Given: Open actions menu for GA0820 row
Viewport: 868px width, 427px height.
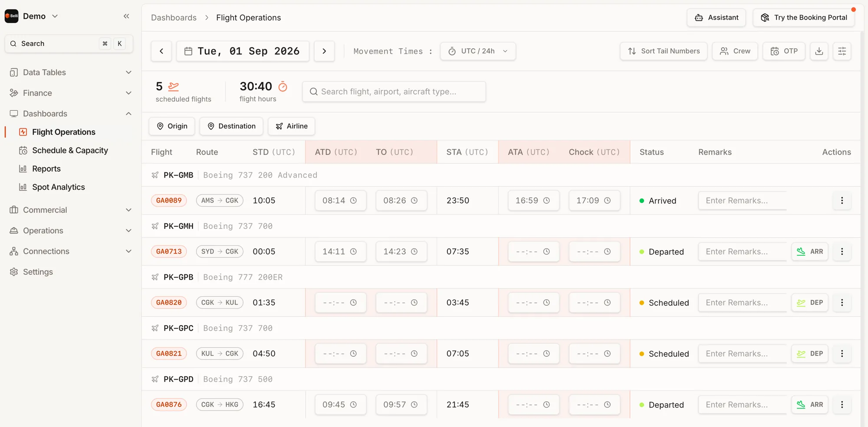Looking at the screenshot, I should coord(842,303).
